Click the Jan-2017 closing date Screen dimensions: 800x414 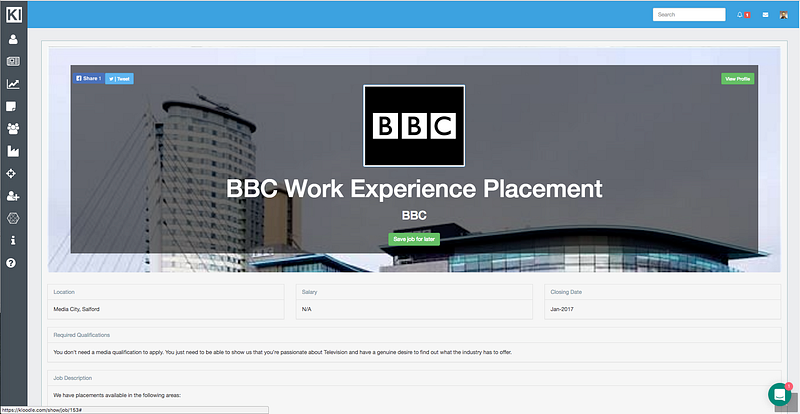(x=561, y=309)
